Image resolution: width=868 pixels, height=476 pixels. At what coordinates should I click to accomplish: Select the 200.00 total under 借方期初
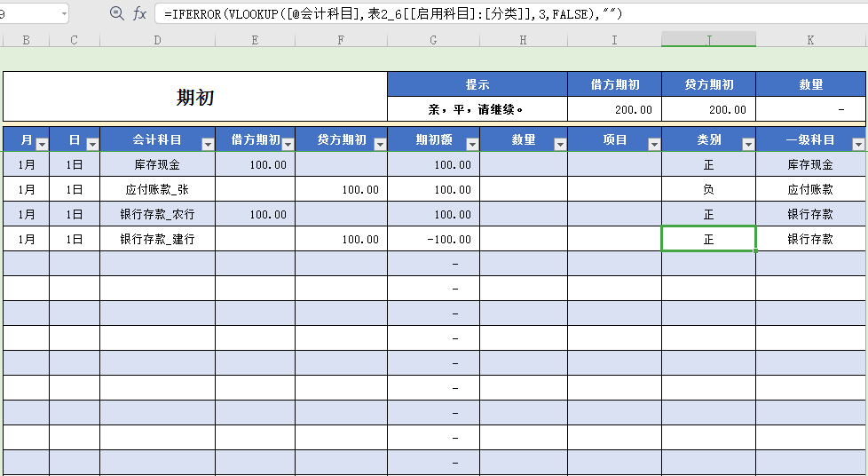coord(614,109)
